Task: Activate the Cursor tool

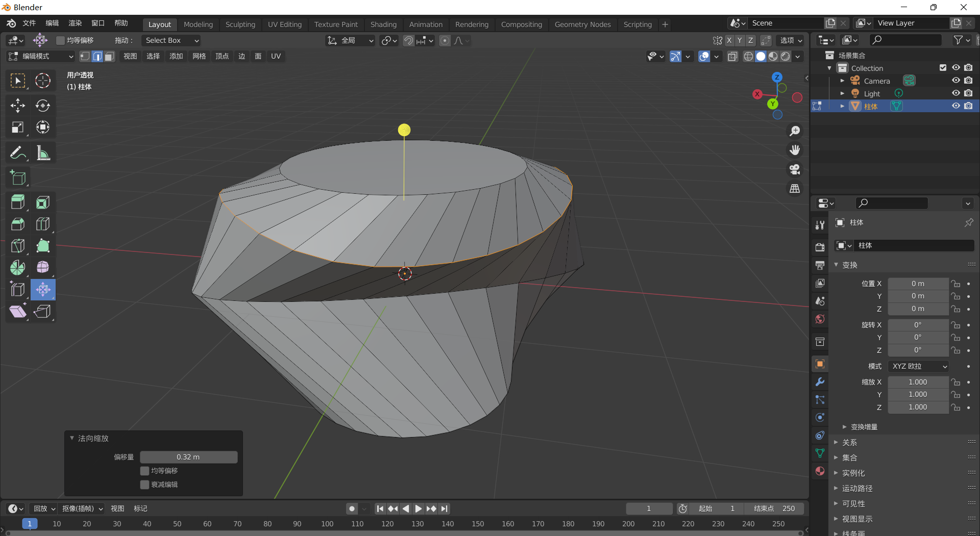Action: [x=43, y=81]
